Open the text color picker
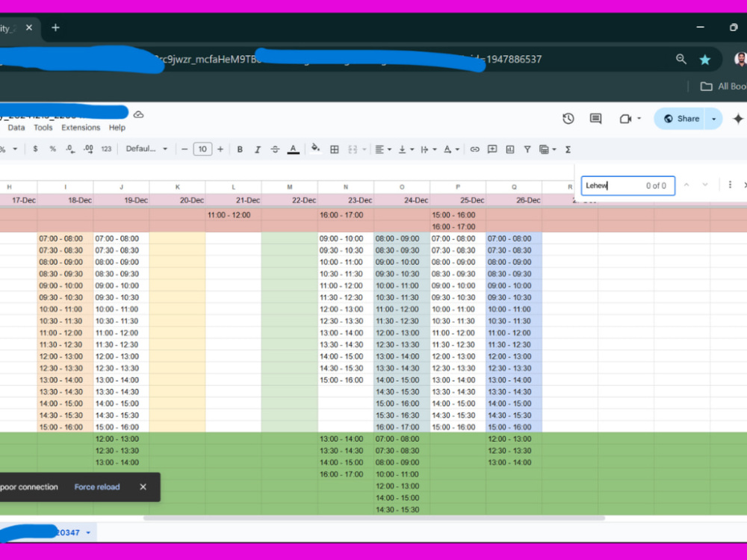Screen dimensions: 747x560 pos(293,149)
